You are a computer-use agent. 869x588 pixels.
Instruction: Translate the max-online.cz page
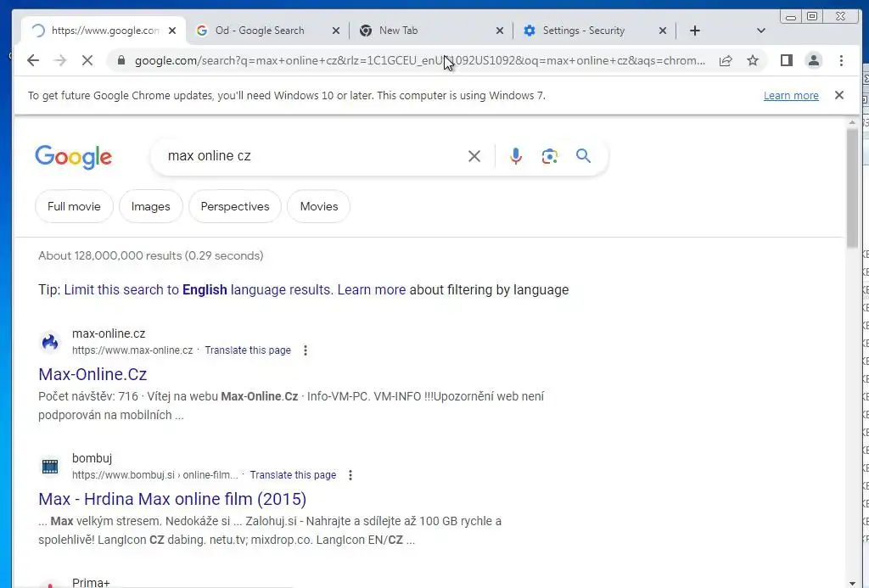[x=248, y=350]
